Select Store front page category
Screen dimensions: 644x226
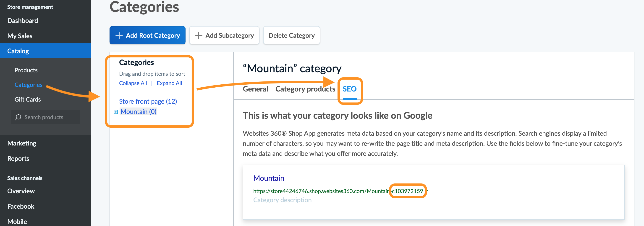coord(148,102)
